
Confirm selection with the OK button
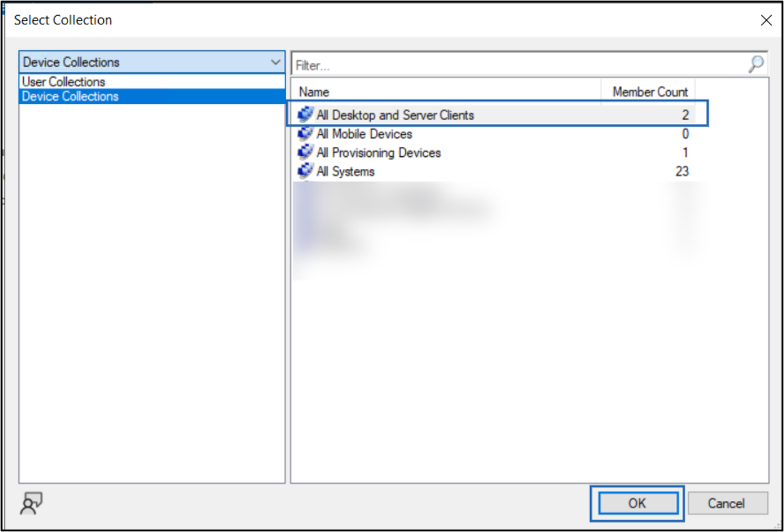coord(638,503)
